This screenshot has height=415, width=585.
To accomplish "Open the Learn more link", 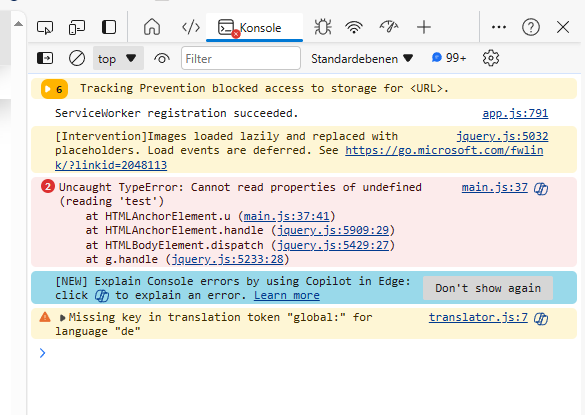I will pyautogui.click(x=287, y=295).
